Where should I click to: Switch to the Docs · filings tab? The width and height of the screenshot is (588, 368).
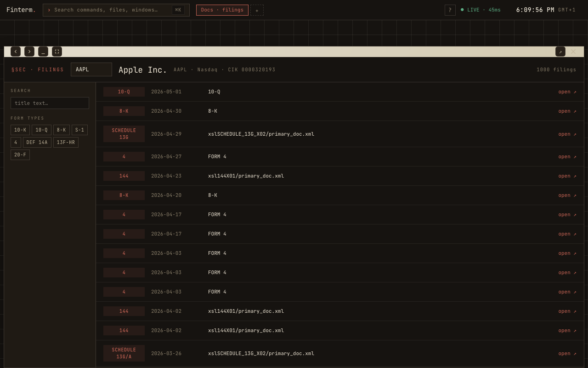[222, 10]
